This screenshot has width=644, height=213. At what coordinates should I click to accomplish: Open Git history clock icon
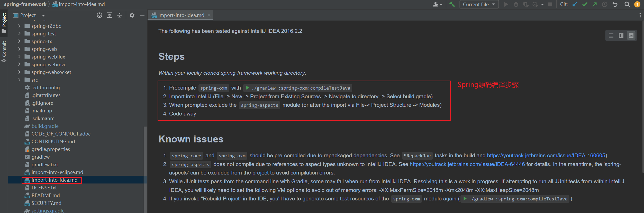605,4
